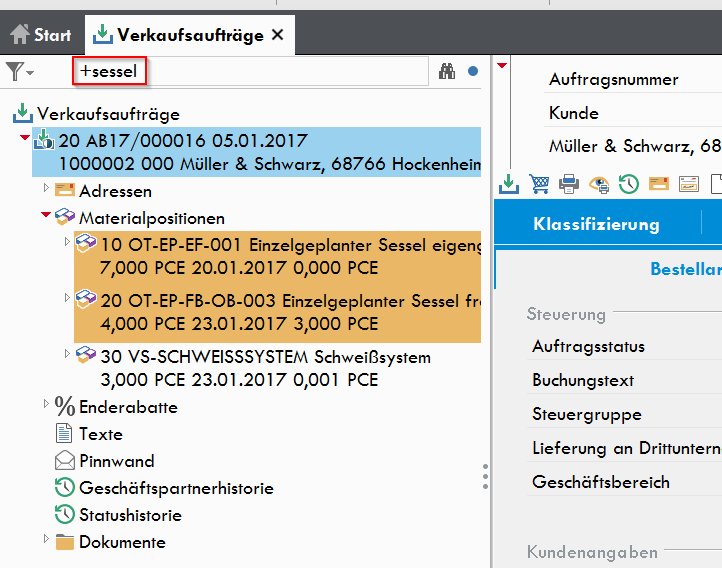The height and width of the screenshot is (568, 722).
Task: Open the preview eye icon
Action: 599,184
